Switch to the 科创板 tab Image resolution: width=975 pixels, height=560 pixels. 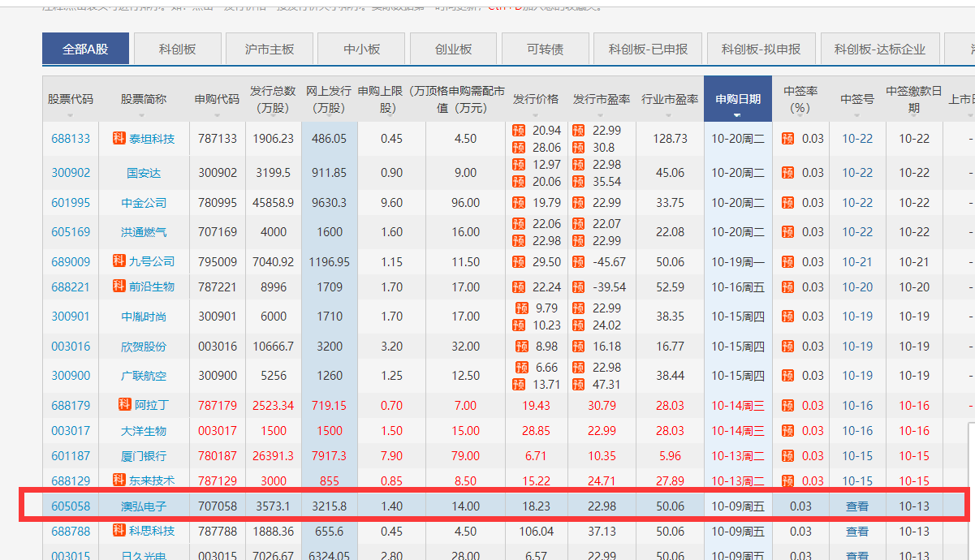click(x=177, y=49)
